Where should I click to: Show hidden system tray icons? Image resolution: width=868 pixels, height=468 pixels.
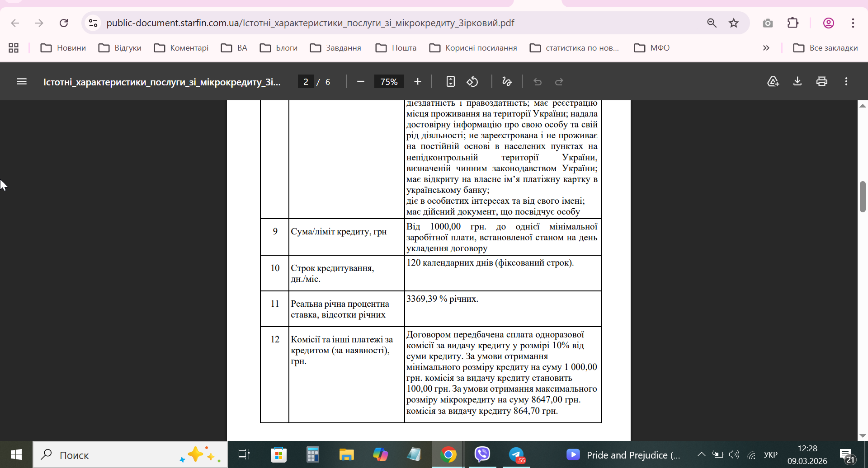click(701, 454)
